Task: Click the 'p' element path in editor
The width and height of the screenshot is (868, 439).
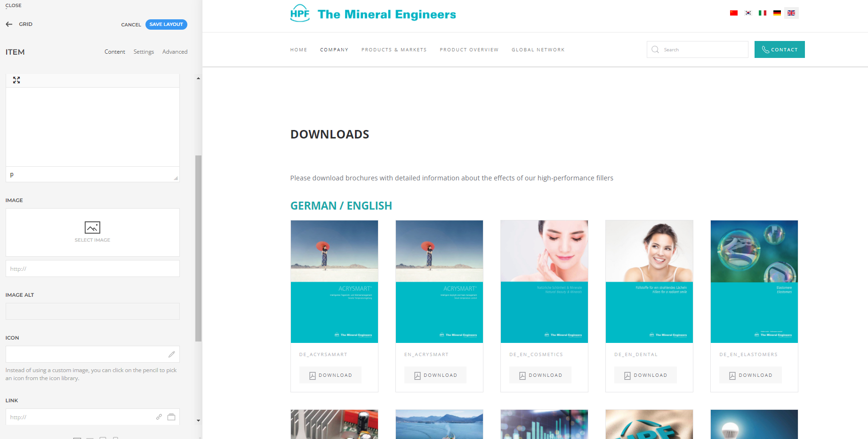Action: (x=12, y=174)
